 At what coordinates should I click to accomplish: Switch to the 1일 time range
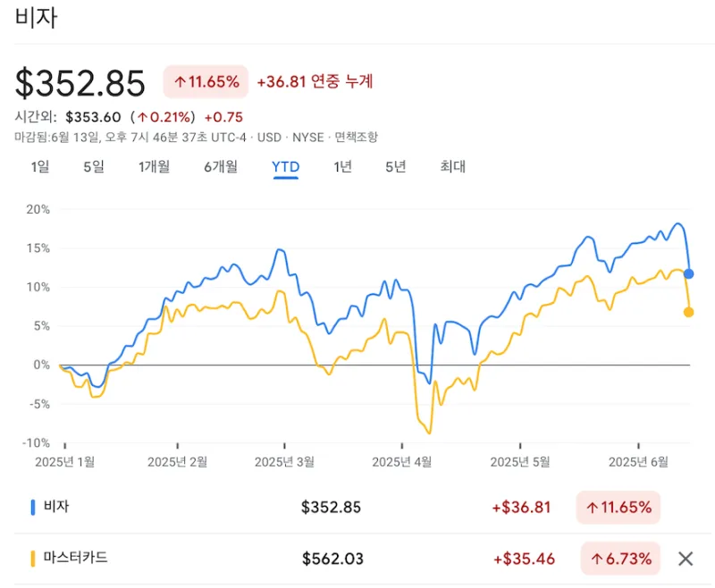click(x=39, y=166)
